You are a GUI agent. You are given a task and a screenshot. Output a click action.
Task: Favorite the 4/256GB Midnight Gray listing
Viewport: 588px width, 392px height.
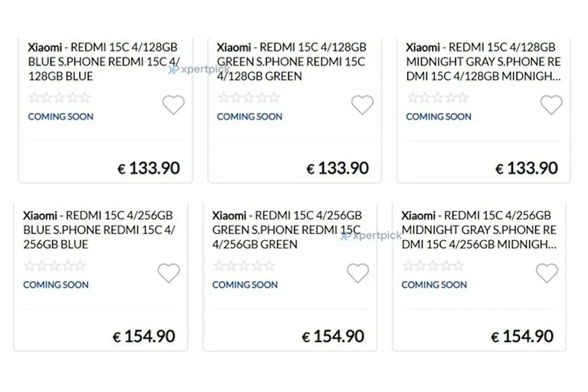[546, 273]
